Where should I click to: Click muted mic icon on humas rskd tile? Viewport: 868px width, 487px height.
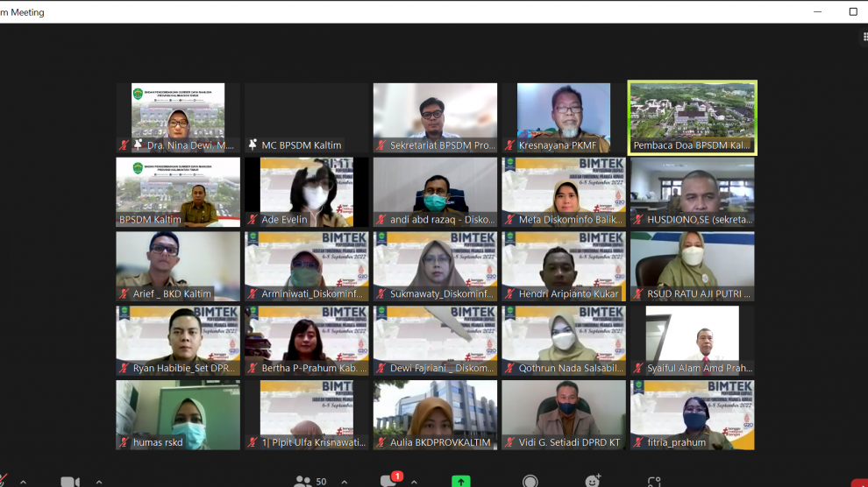124,442
